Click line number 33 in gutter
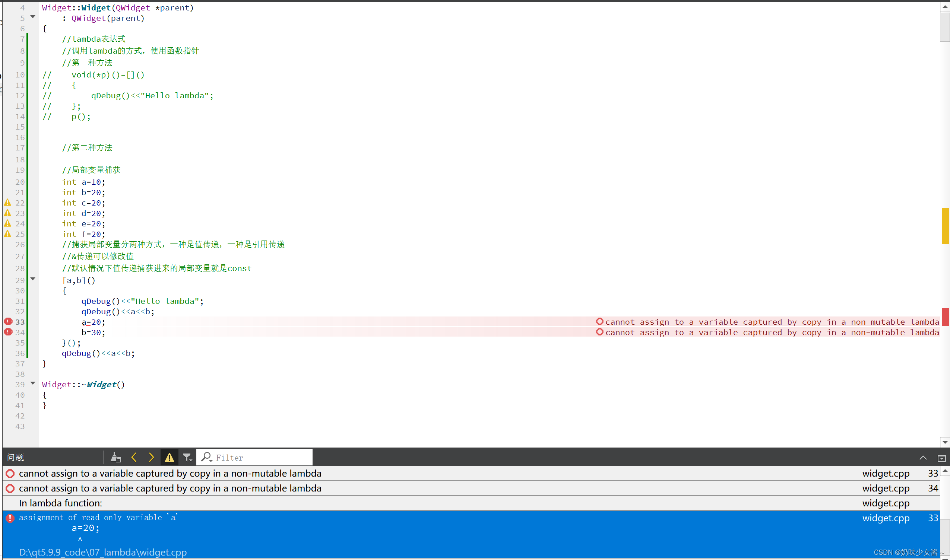Viewport: 950px width, 560px height. pos(20,322)
